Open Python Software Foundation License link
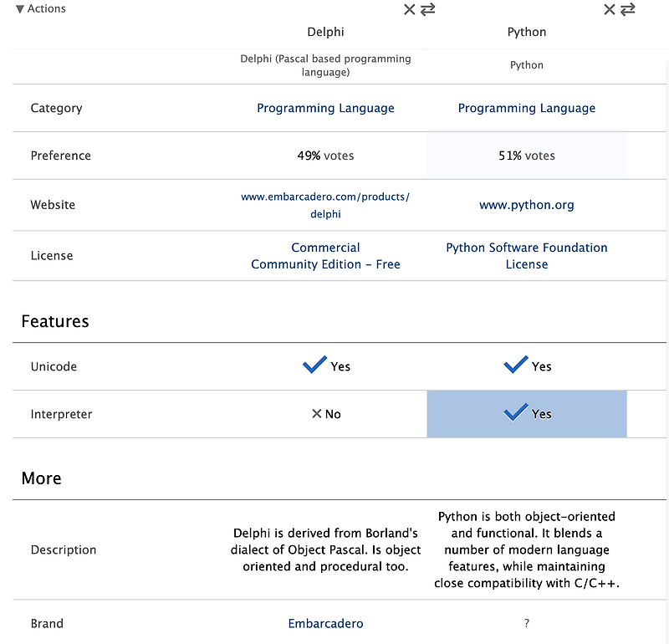 coord(527,256)
